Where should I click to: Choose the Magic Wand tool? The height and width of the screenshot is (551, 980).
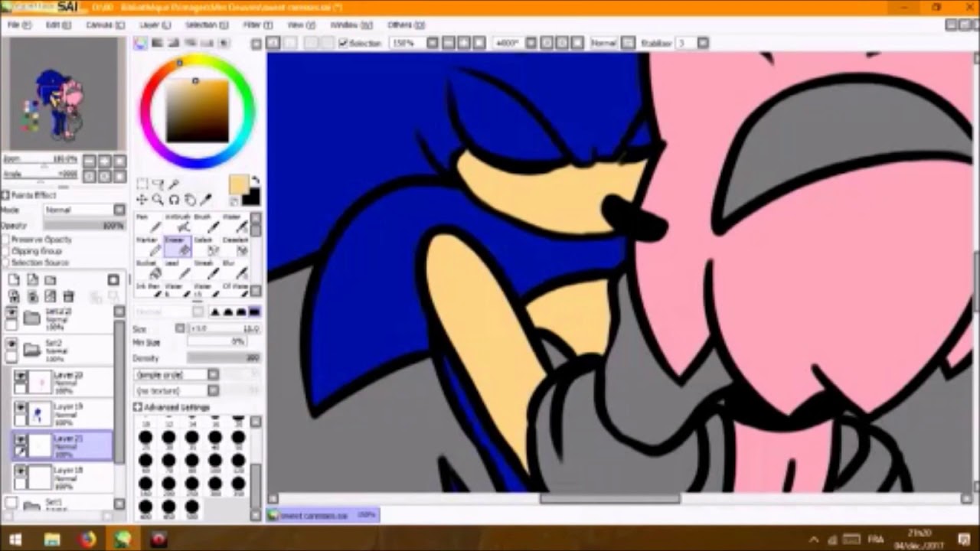174,184
